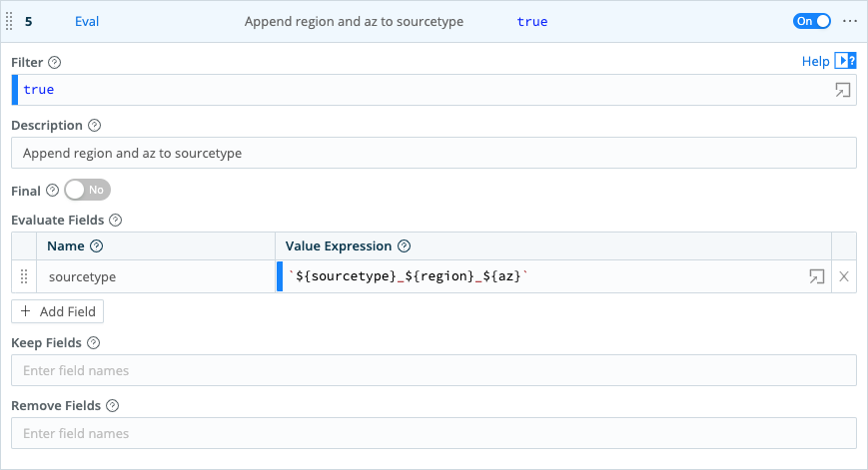The width and height of the screenshot is (868, 470).
Task: Remove the sourcetype field row with X
Action: click(x=844, y=276)
